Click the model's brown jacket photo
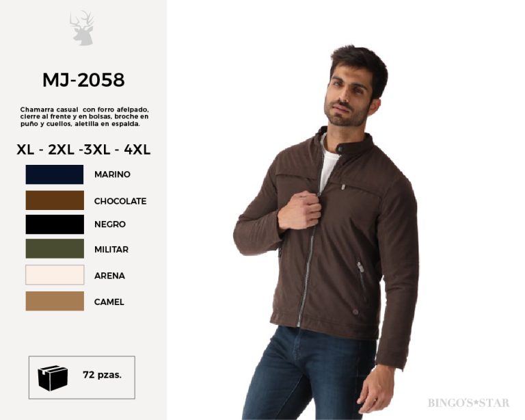 point(327,231)
